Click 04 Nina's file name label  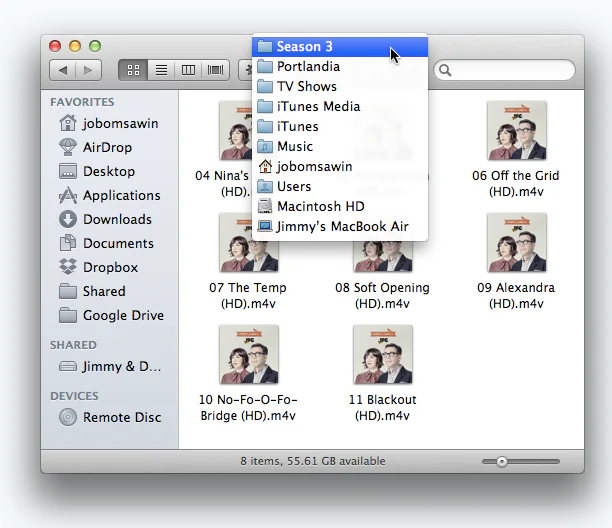coord(222,183)
